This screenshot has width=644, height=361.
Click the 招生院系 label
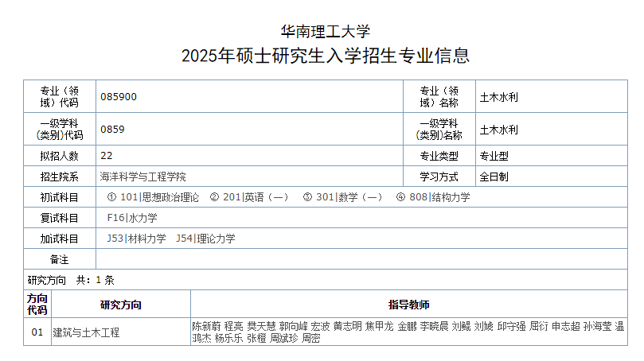[60, 177]
